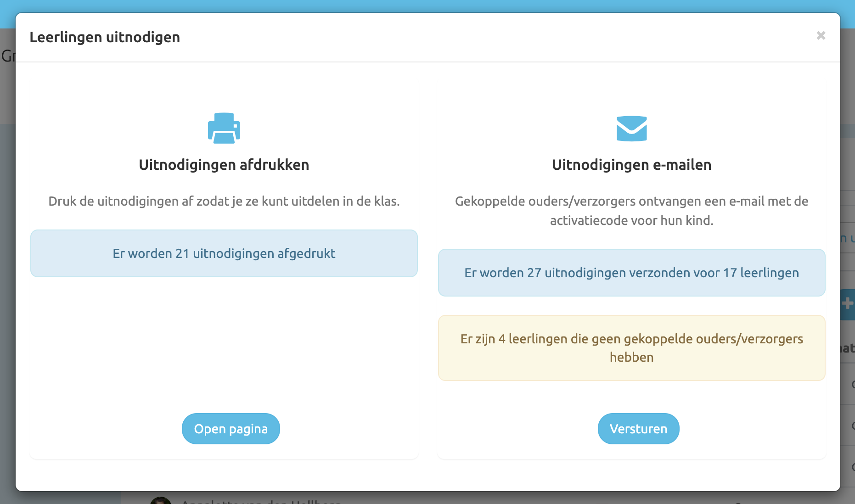Select the notice about 27 invitations for 17 students

point(631,273)
